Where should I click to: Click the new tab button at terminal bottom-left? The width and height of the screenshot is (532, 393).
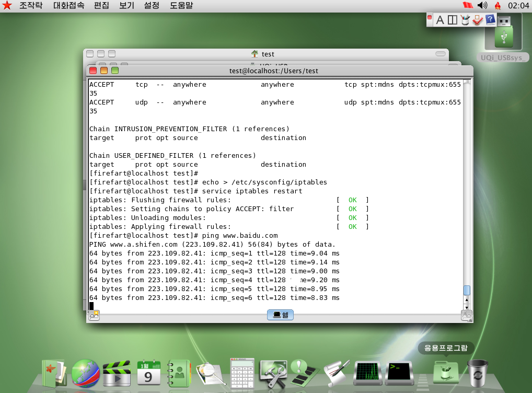94,315
